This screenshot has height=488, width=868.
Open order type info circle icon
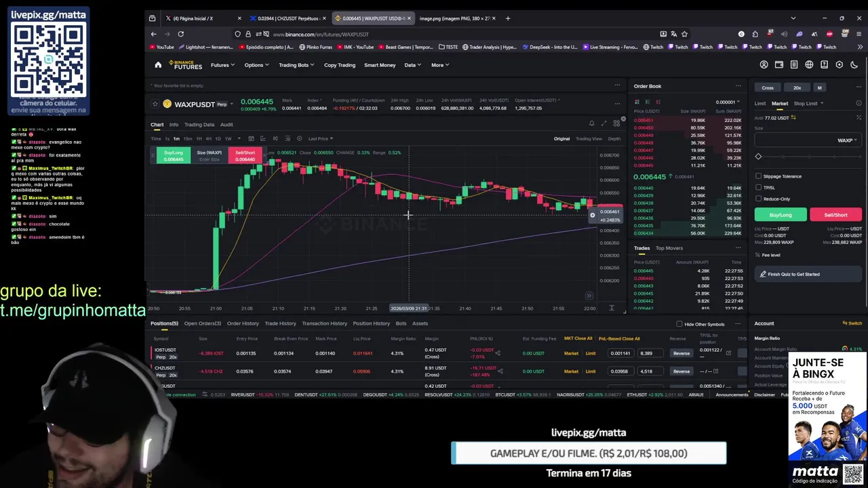859,104
